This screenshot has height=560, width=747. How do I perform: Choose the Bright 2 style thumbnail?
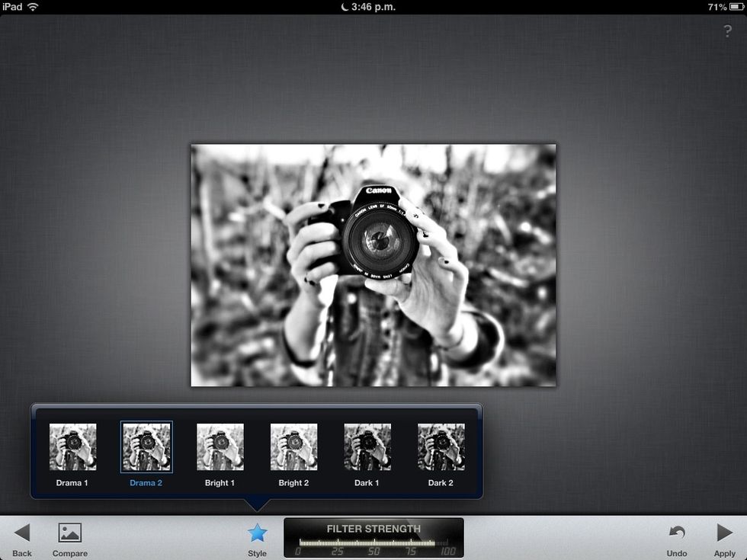point(294,446)
